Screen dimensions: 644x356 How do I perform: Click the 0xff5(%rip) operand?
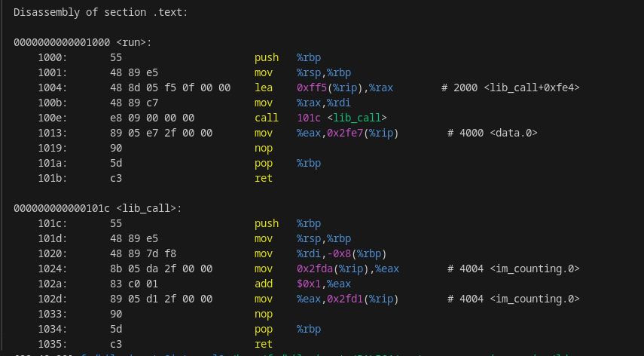coord(328,87)
